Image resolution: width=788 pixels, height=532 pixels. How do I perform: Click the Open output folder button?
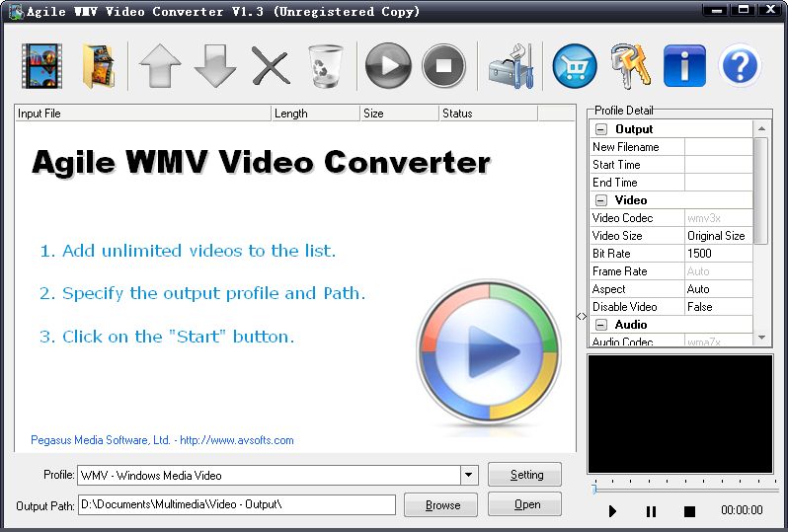coord(524,504)
